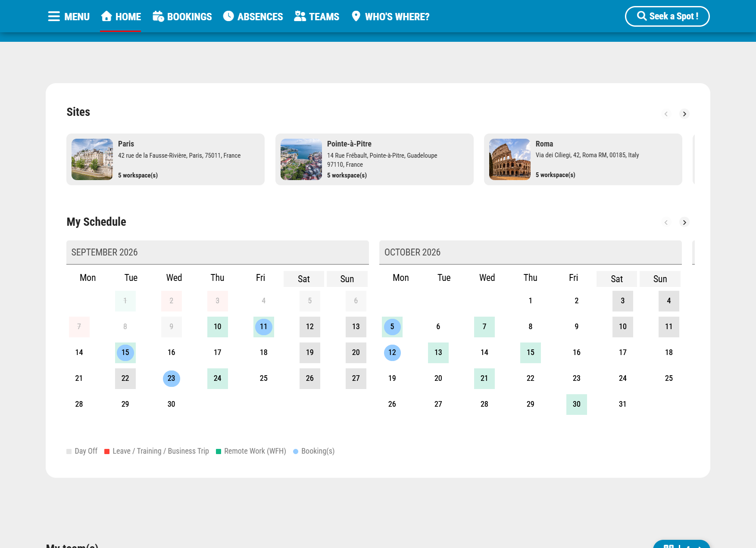Select September 15 booked day
The height and width of the screenshot is (548, 756).
[x=125, y=353]
